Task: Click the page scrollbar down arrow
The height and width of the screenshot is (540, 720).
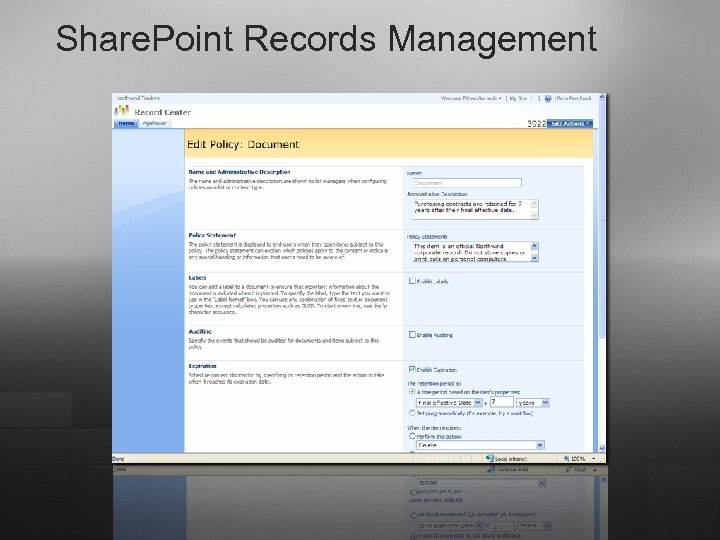Action: 602,448
